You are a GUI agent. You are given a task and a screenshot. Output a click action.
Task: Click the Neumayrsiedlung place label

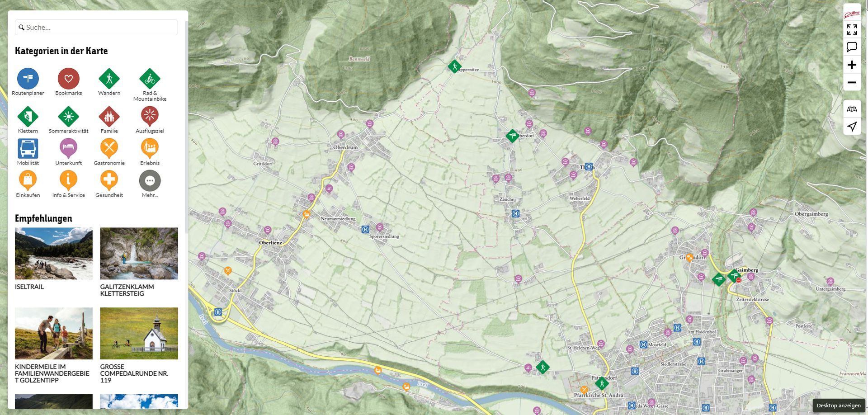(338, 219)
